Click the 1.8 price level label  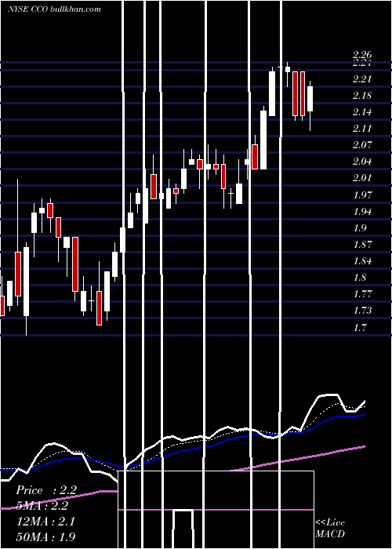point(360,278)
